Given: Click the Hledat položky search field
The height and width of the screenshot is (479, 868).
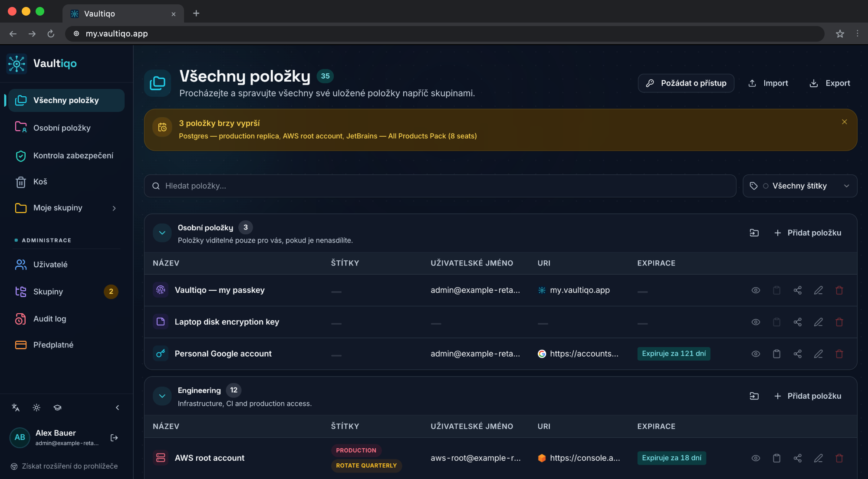Looking at the screenshot, I should coord(440,186).
